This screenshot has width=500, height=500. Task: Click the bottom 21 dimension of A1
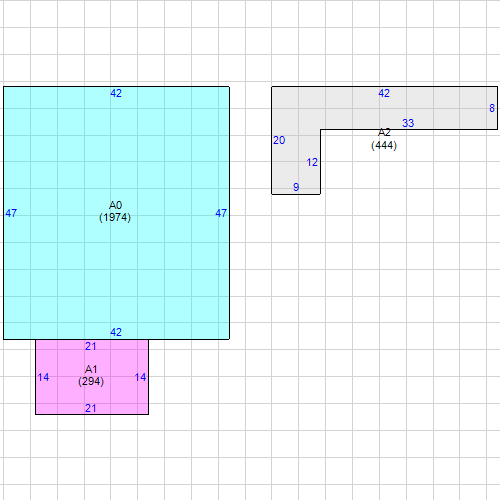pos(91,408)
